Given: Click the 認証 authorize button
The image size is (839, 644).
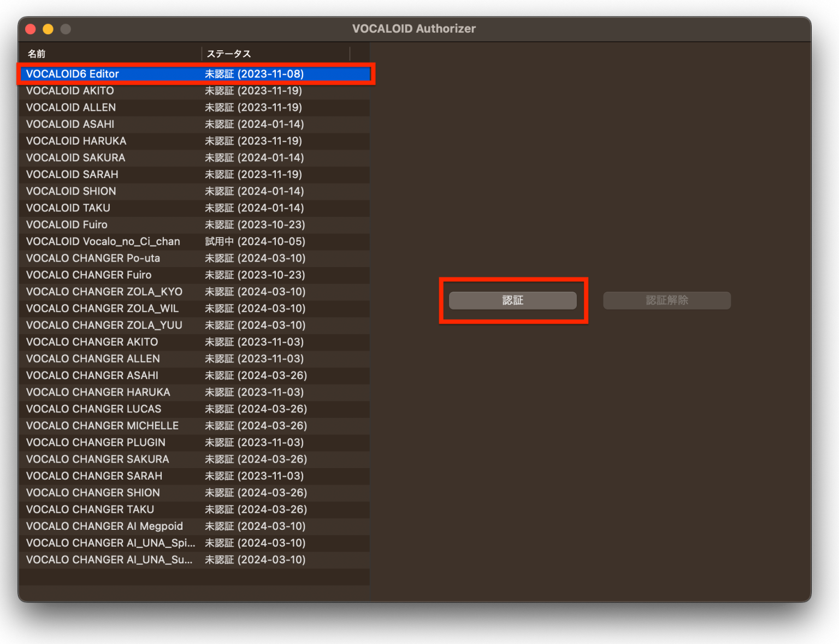Looking at the screenshot, I should [512, 300].
